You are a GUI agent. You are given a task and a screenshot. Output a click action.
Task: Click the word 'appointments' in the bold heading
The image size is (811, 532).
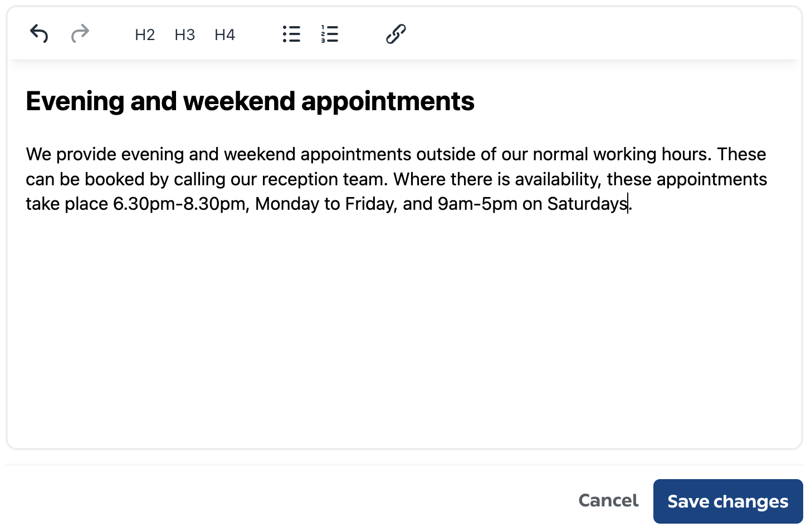coord(388,101)
